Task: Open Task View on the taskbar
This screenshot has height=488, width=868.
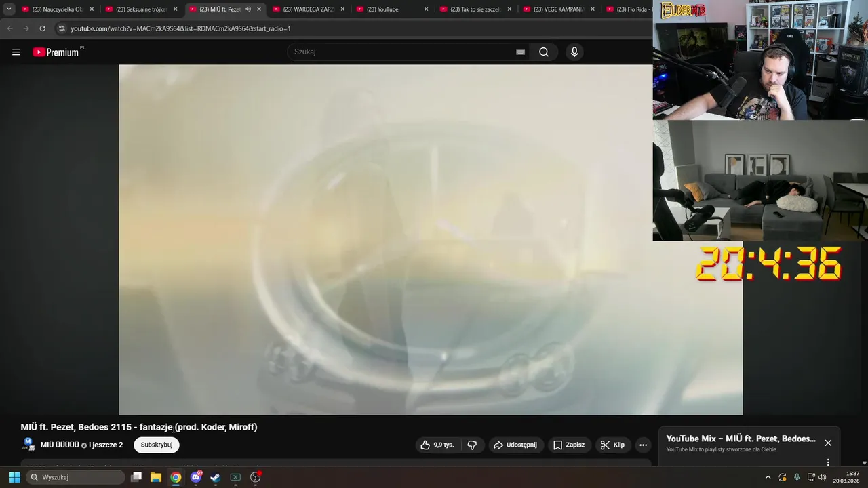Action: 136,477
